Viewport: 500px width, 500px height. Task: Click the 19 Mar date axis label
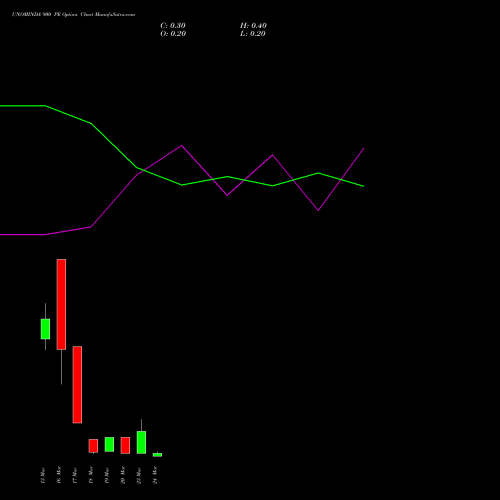[107, 475]
